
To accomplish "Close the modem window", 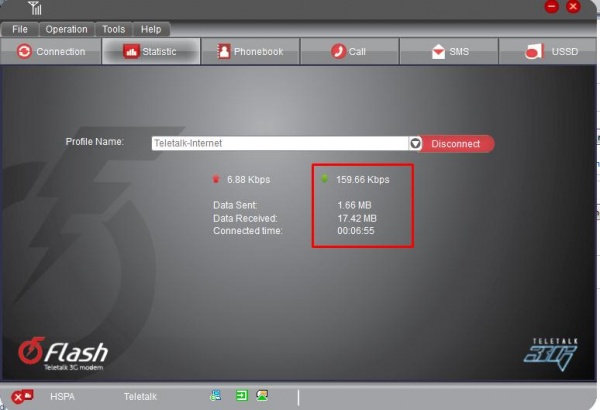I will coord(573,6).
